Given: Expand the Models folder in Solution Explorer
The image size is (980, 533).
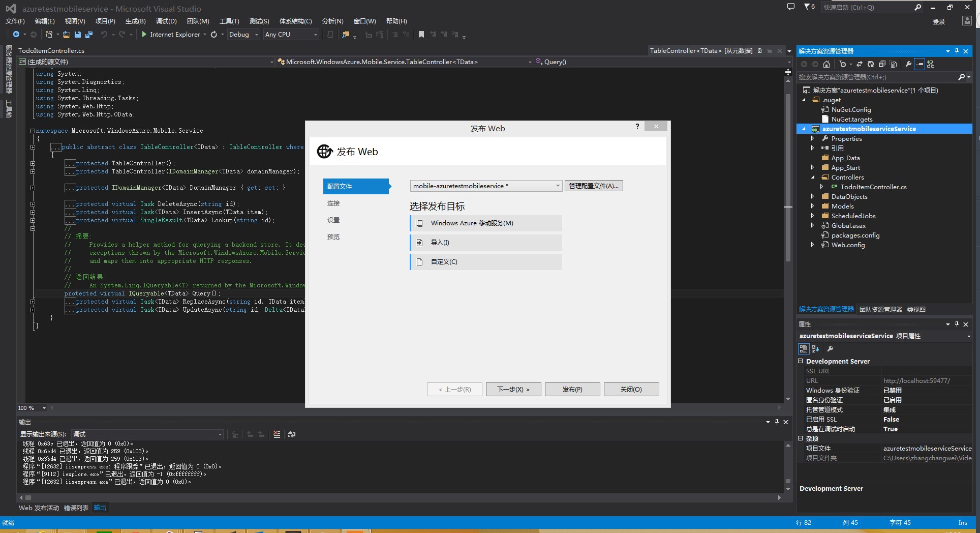Looking at the screenshot, I should [812, 206].
